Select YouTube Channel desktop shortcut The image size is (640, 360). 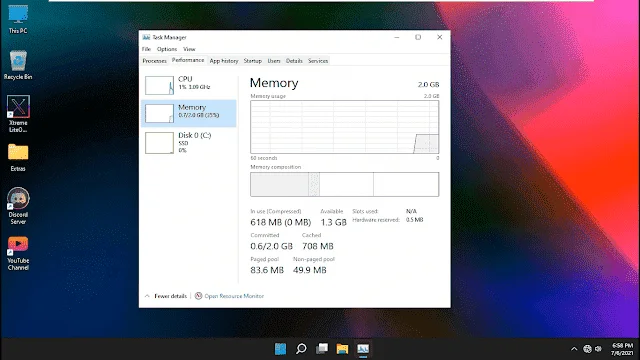click(x=18, y=253)
